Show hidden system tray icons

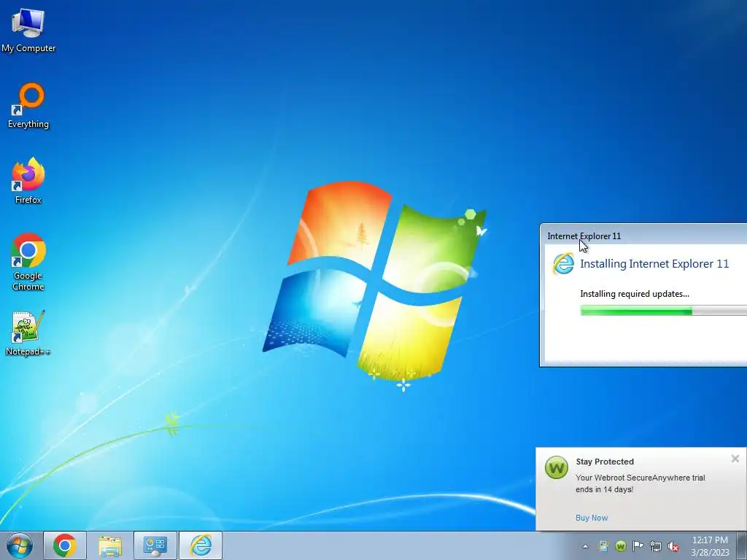pos(586,546)
